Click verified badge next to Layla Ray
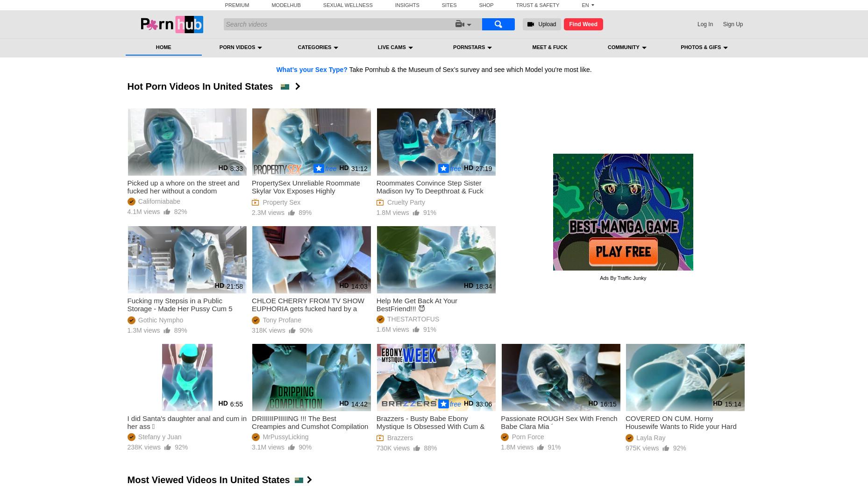868x492 pixels. pyautogui.click(x=629, y=438)
